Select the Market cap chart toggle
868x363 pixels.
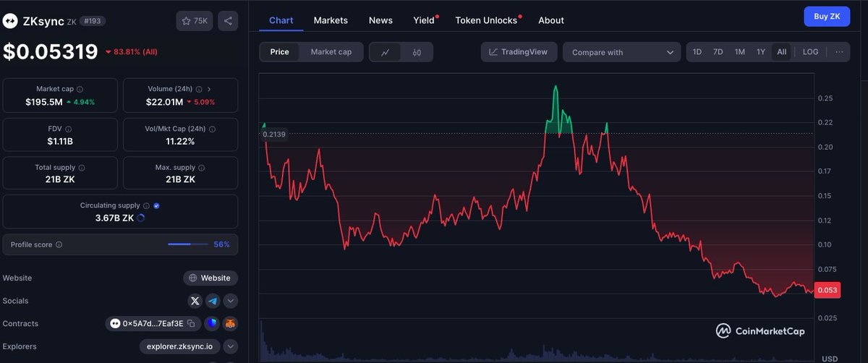[x=331, y=52]
